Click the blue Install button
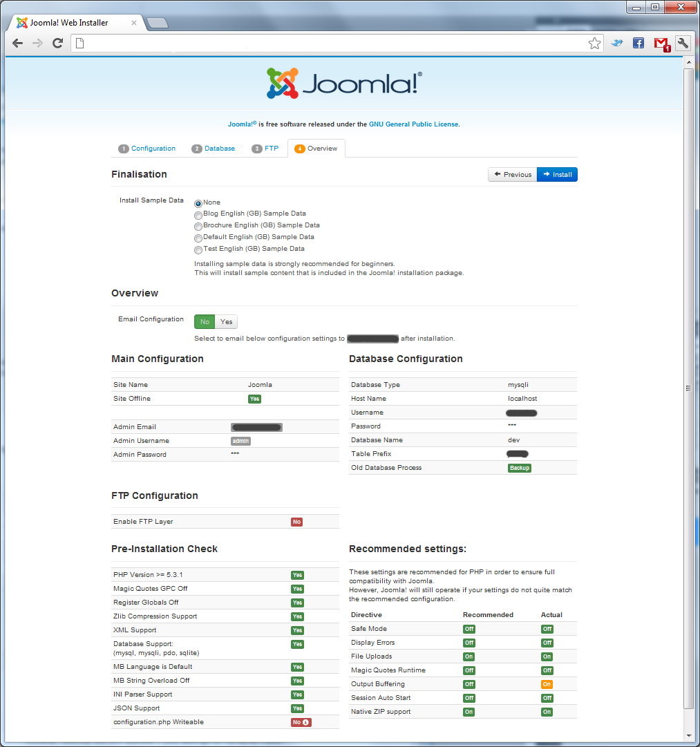 click(557, 174)
